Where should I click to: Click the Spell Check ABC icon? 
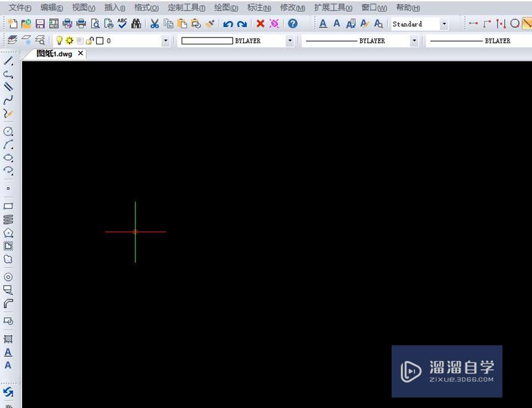coord(121,23)
